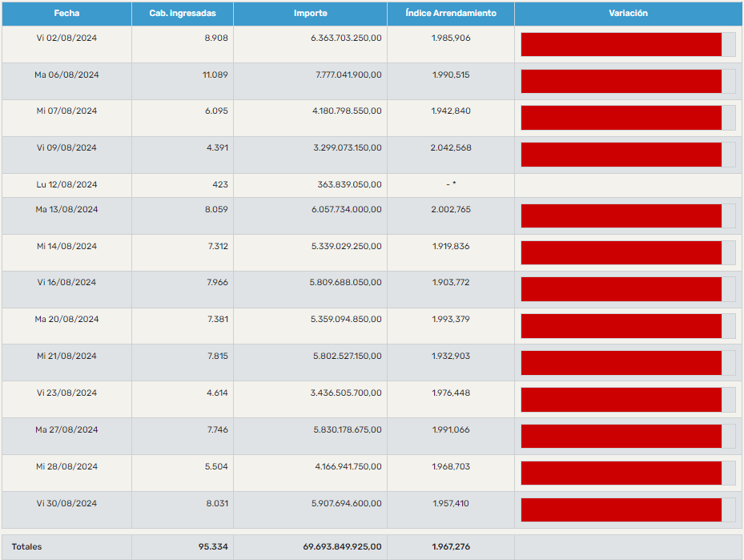Click the Variación column header
744x560 pixels.
click(628, 14)
